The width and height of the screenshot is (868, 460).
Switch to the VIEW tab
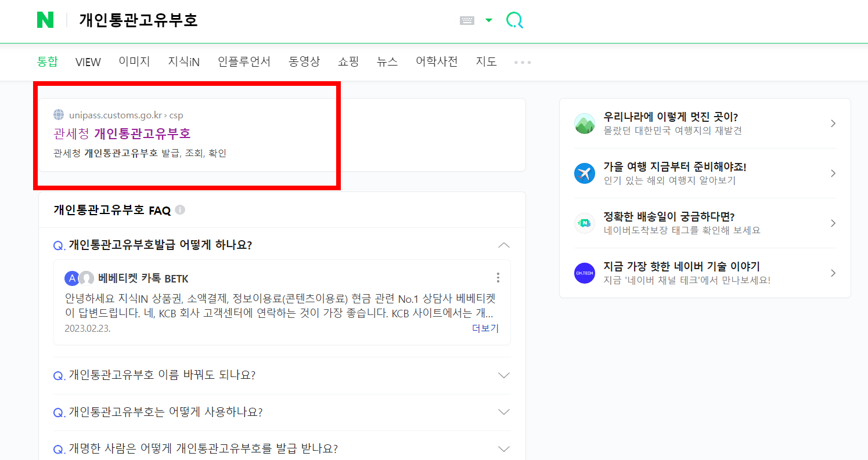tap(88, 62)
